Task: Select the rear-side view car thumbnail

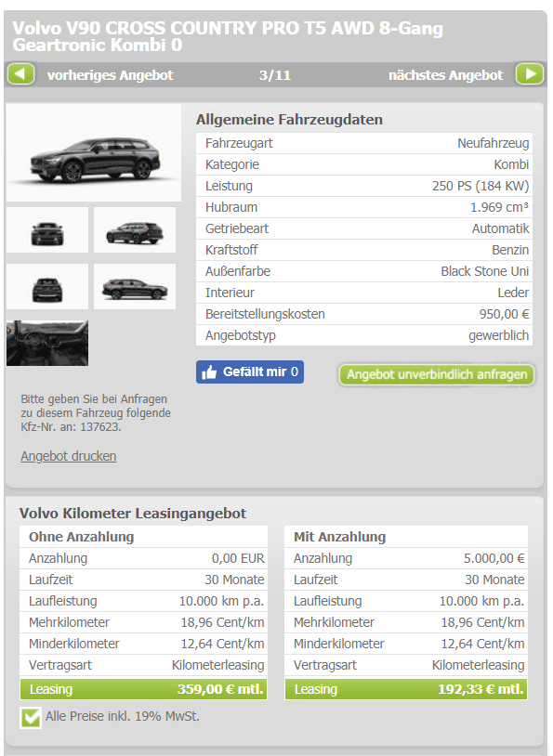Action: point(135,230)
